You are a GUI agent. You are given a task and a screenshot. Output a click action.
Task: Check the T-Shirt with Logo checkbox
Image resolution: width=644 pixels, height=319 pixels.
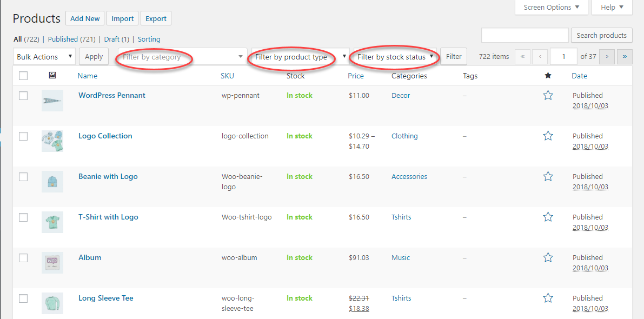click(x=23, y=217)
